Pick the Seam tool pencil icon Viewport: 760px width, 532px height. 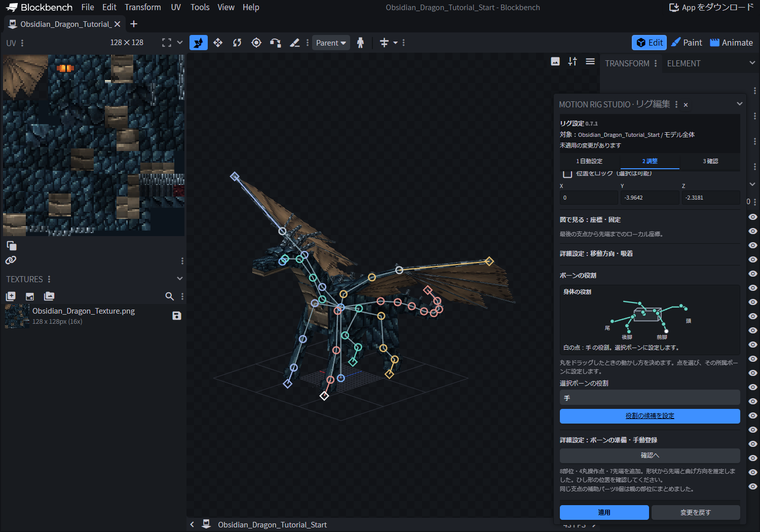click(295, 43)
